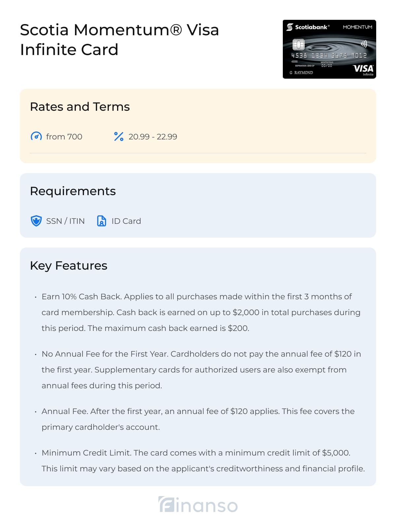Click the Rates and Terms heading

[x=80, y=107]
